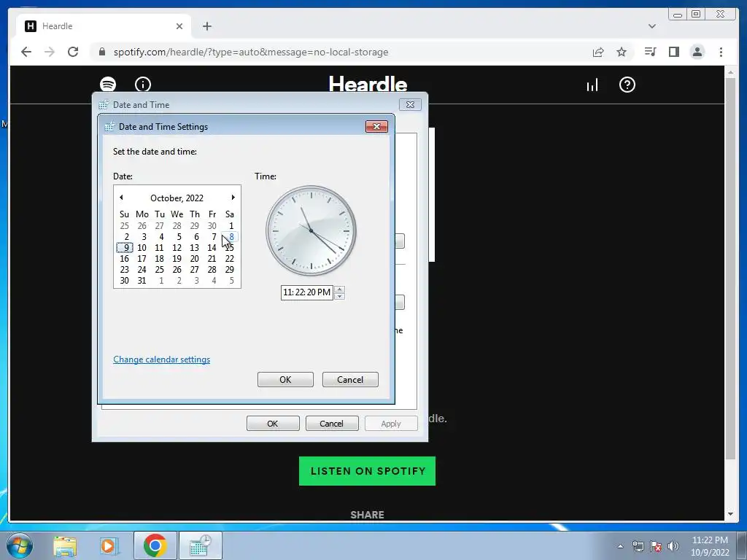The height and width of the screenshot is (560, 747).
Task: Open Chrome media controls icon
Action: click(650, 52)
